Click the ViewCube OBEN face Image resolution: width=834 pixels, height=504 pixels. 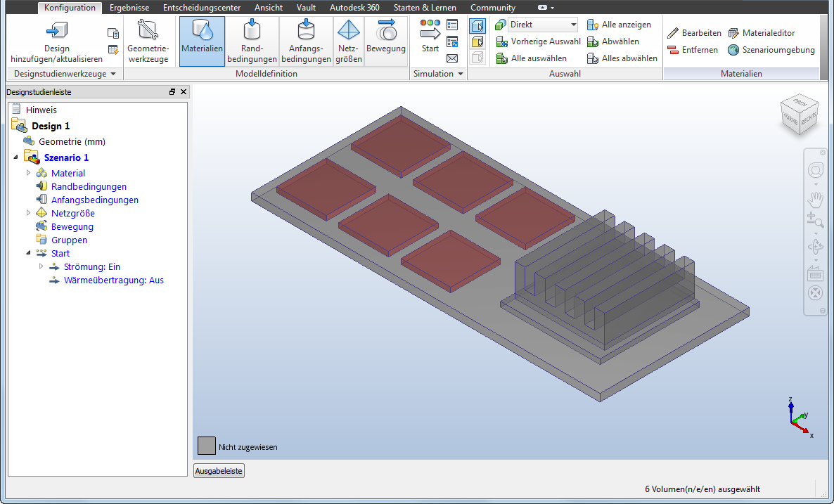800,102
